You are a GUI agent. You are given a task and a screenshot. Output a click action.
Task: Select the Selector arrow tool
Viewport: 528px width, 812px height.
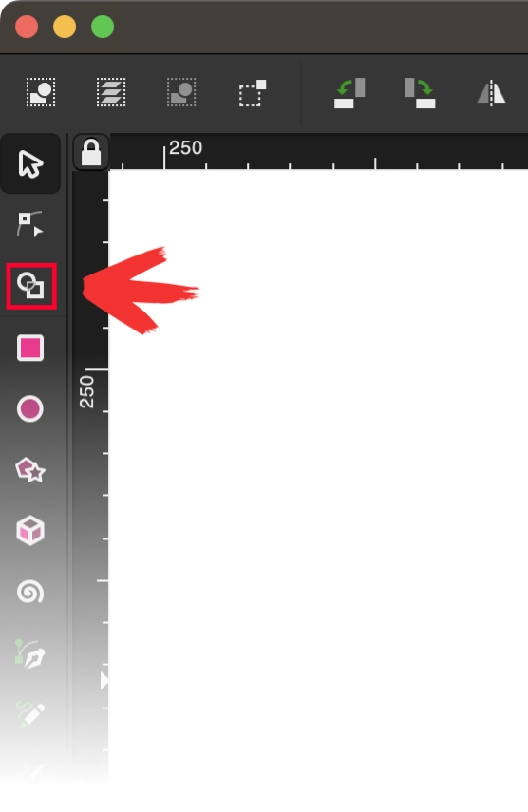tap(30, 163)
